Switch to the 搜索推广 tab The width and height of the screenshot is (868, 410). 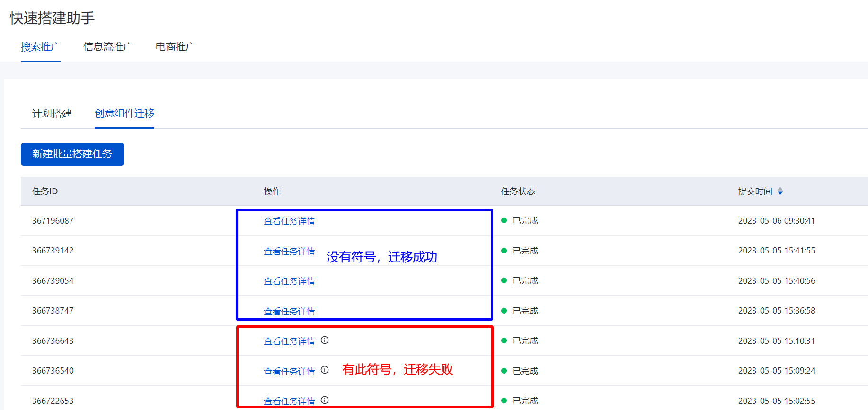click(40, 46)
